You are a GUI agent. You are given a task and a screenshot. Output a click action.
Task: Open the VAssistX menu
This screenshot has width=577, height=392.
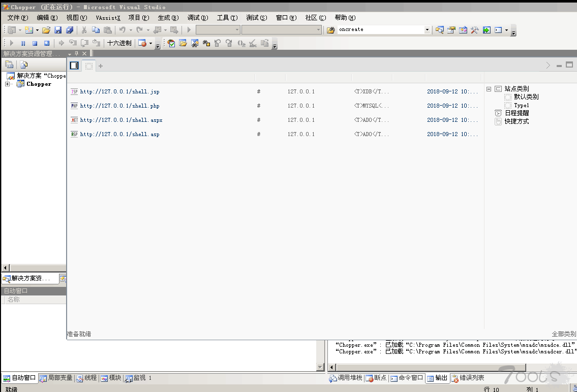(108, 18)
